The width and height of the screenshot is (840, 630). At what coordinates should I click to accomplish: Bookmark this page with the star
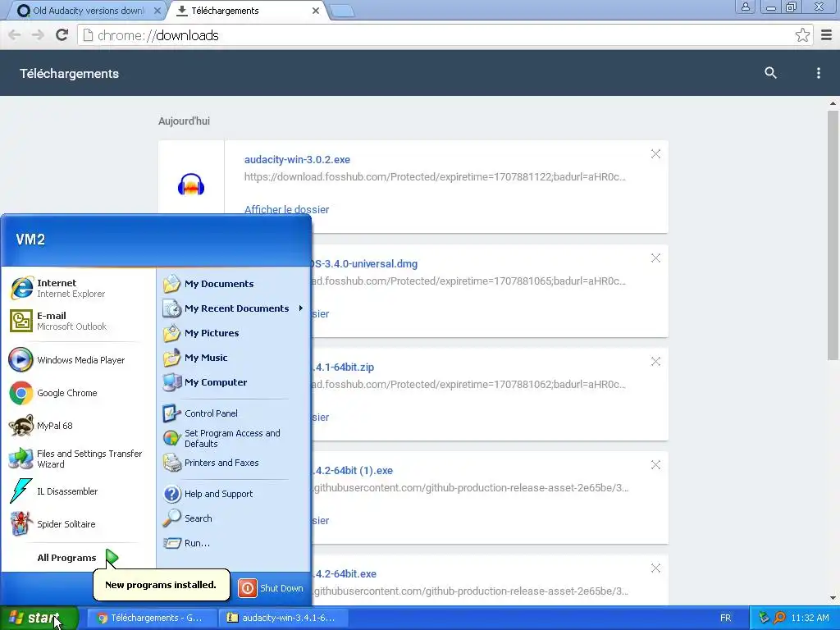[x=802, y=35]
